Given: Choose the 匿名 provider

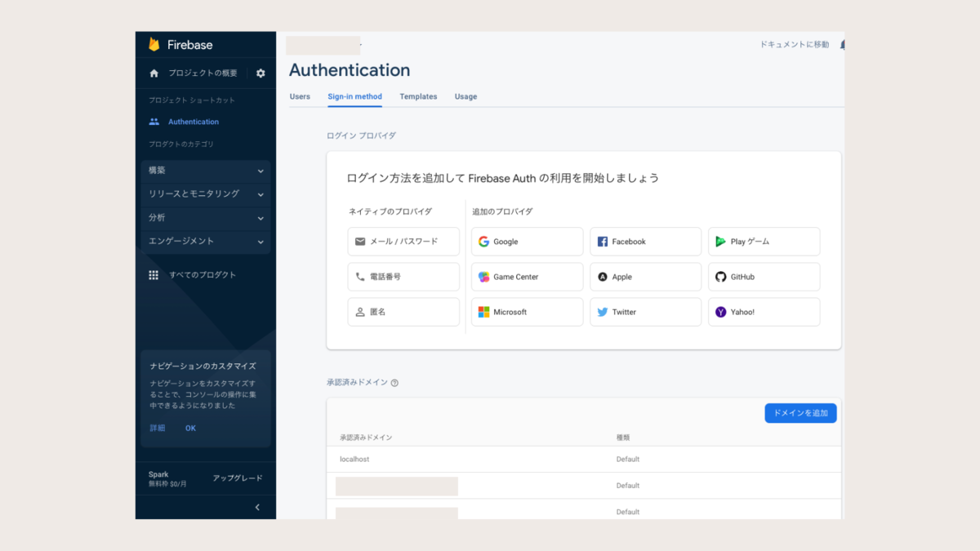Looking at the screenshot, I should [403, 312].
